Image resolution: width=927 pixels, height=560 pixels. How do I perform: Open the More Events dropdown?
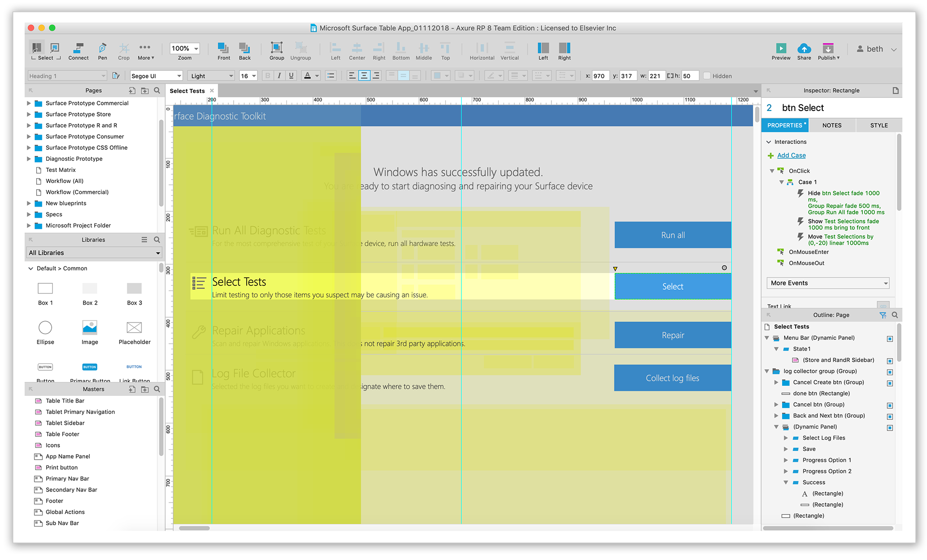[828, 283]
